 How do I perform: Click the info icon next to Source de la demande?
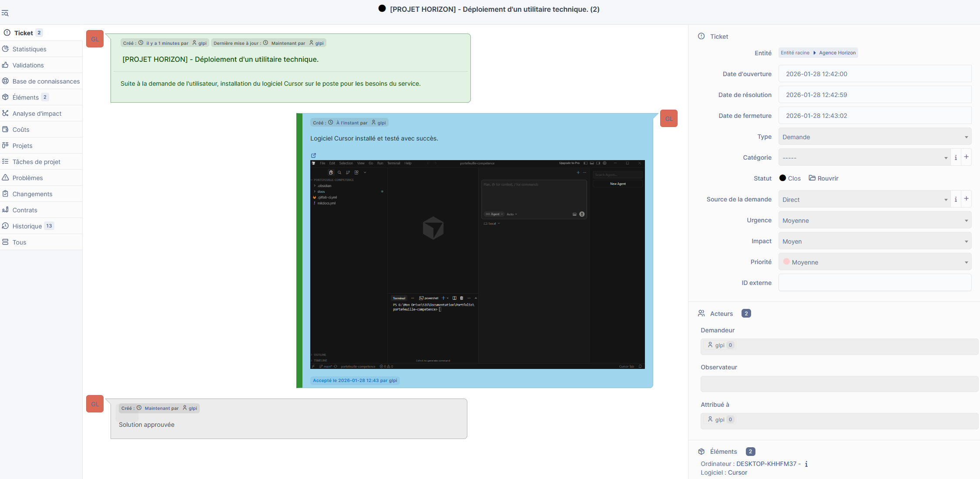coord(956,199)
